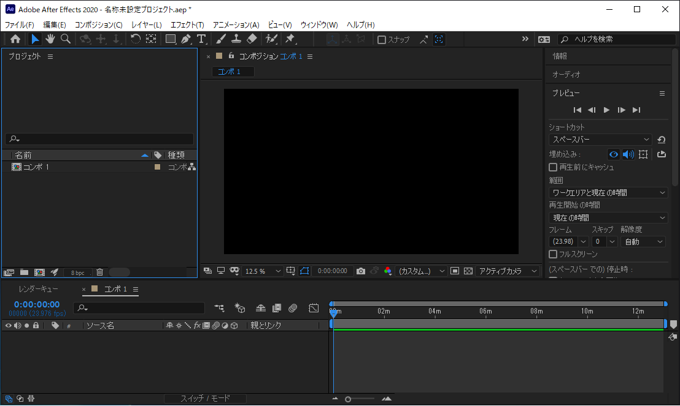Screen dimensions: 680x406
Task: Open the エフェクト(T) menu
Action: click(187, 25)
